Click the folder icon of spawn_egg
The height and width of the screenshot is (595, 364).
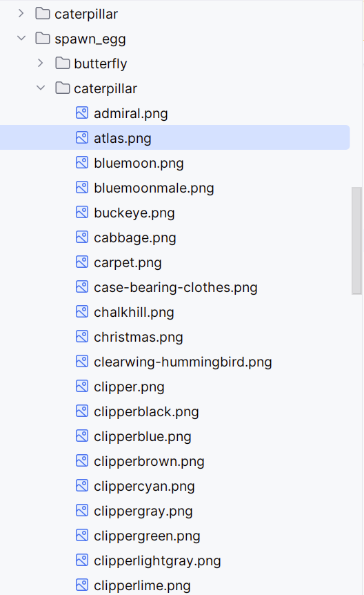click(x=43, y=39)
